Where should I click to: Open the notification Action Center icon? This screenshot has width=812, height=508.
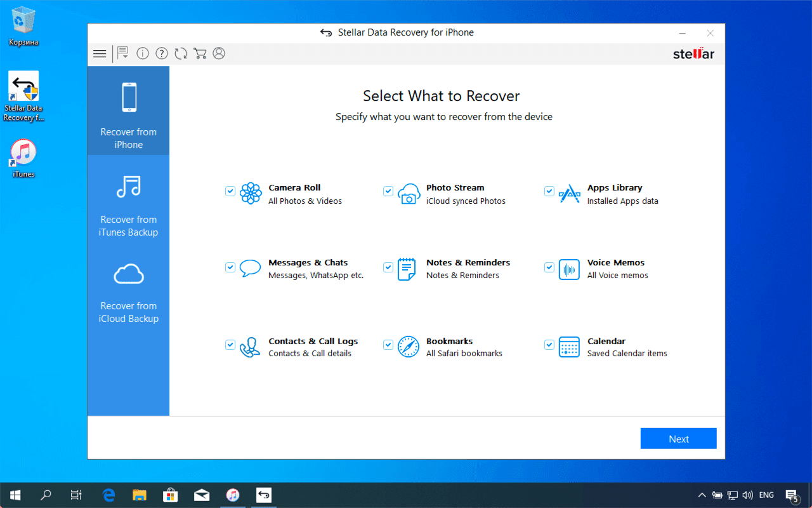click(x=792, y=495)
